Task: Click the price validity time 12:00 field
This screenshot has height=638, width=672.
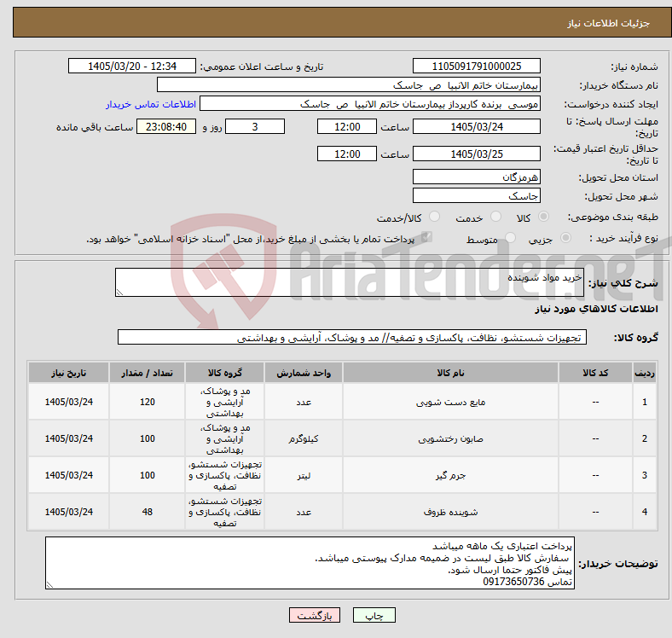Action: [347, 154]
